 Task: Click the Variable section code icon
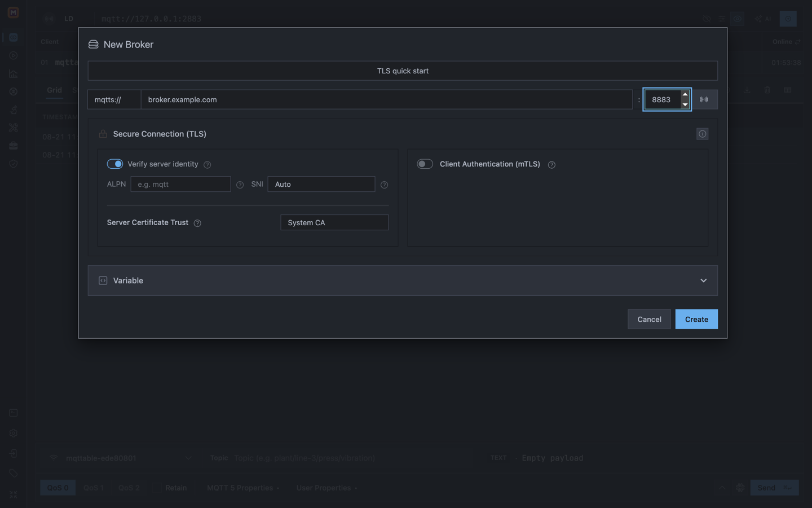103,281
